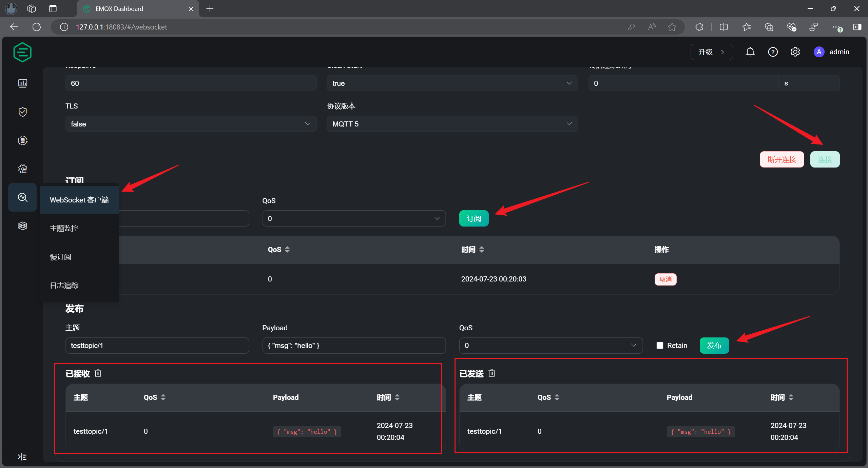
Task: Toggle the Retain checkbox
Action: pos(660,345)
